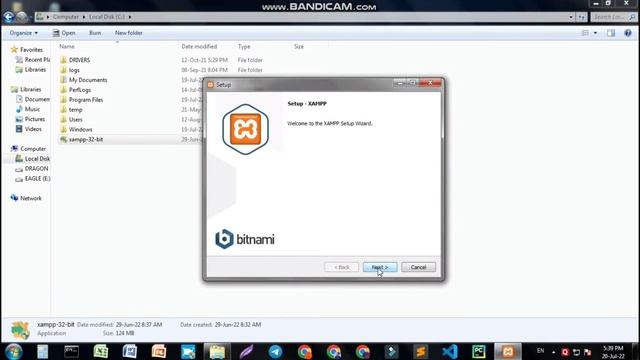Screen dimensions: 640x360
Task: Select the Windows folder
Action: (x=80, y=129)
